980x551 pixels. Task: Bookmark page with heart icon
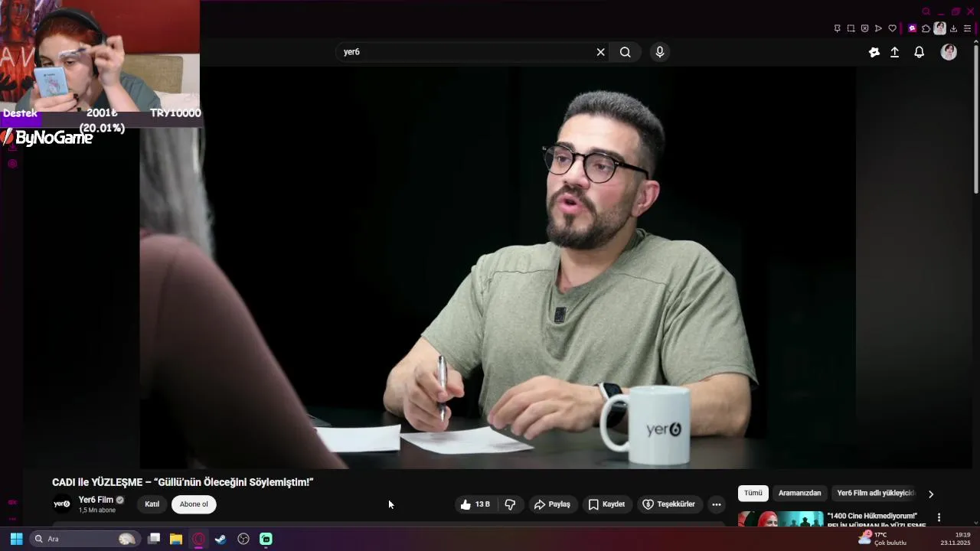tap(892, 28)
